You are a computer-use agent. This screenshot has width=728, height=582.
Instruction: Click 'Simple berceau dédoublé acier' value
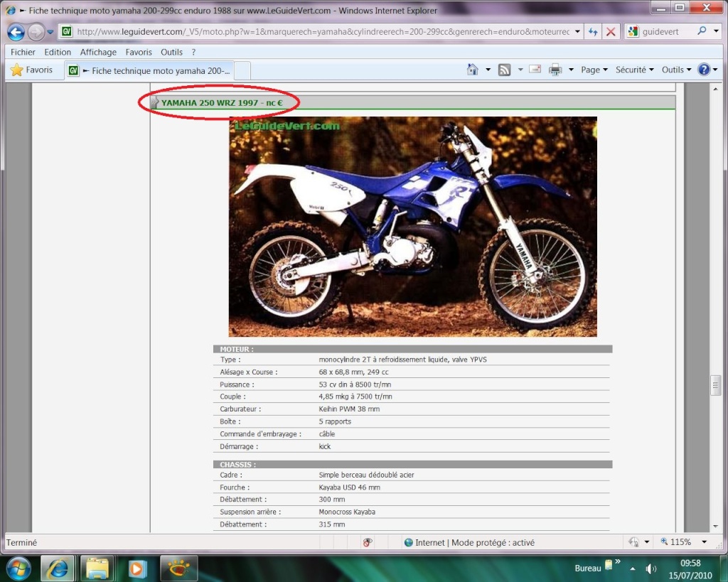pyautogui.click(x=366, y=475)
